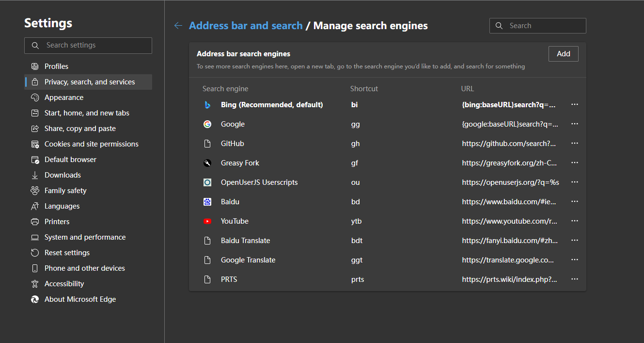Click the Search settings input field
Viewport: 644px width, 343px height.
point(88,46)
